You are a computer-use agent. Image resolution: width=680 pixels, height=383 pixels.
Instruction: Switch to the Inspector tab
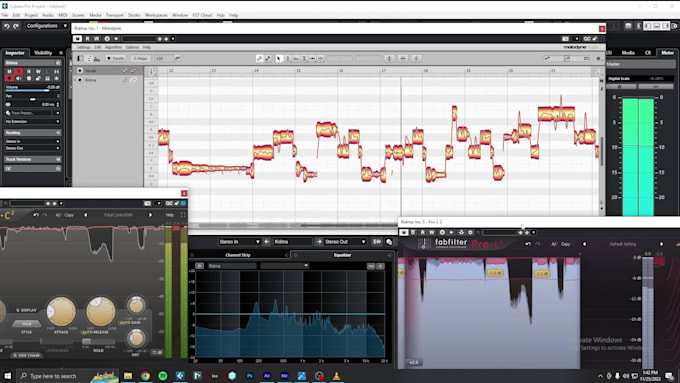[x=15, y=52]
